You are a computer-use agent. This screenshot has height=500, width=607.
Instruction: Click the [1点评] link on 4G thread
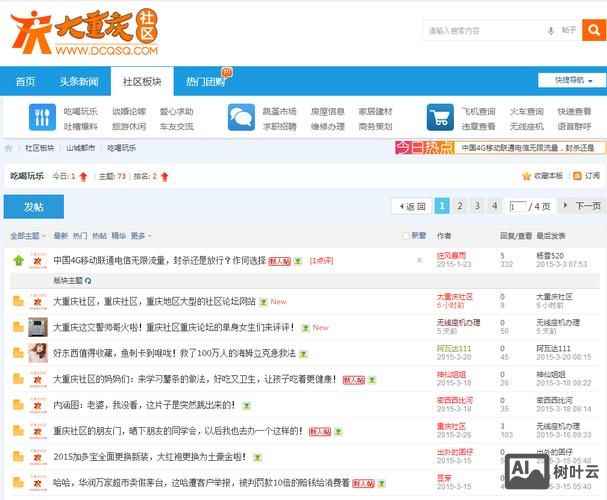click(321, 261)
